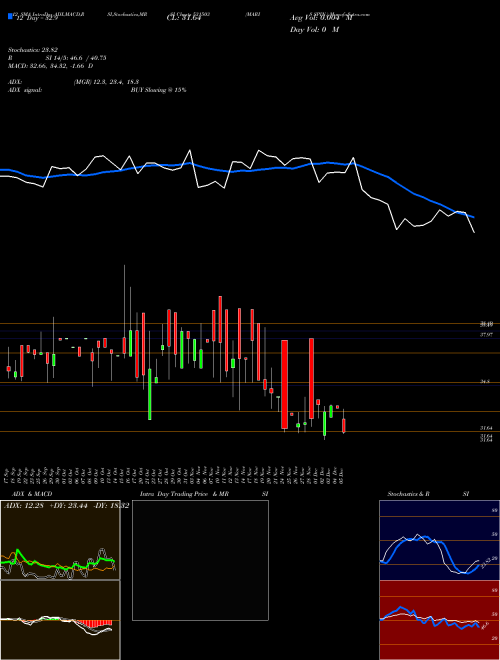Open the red RSI mini chart

[x=439, y=620]
